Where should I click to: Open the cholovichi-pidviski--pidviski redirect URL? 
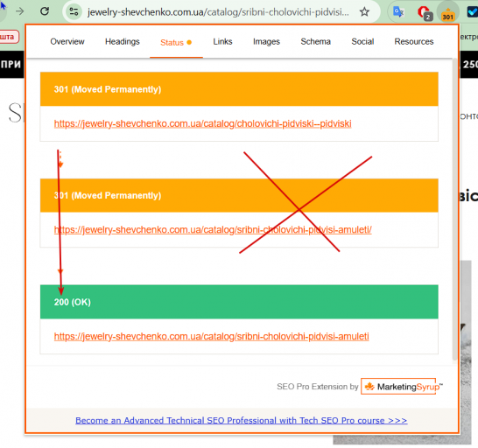pyautogui.click(x=203, y=123)
